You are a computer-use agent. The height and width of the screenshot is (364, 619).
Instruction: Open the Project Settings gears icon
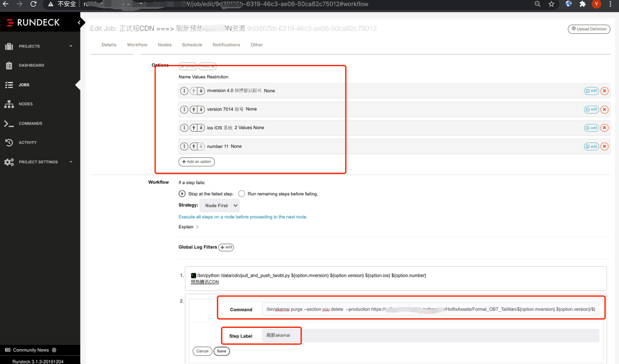[9, 162]
